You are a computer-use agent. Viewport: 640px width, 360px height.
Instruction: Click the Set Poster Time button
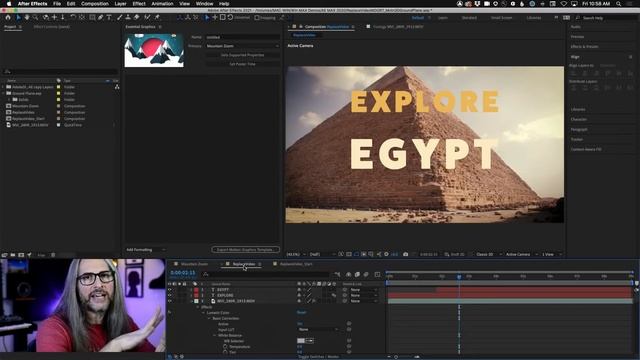[242, 64]
